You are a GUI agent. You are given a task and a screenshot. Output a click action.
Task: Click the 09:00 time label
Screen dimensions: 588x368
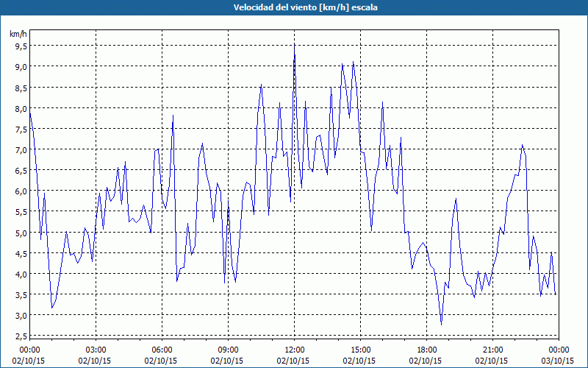coord(228,350)
